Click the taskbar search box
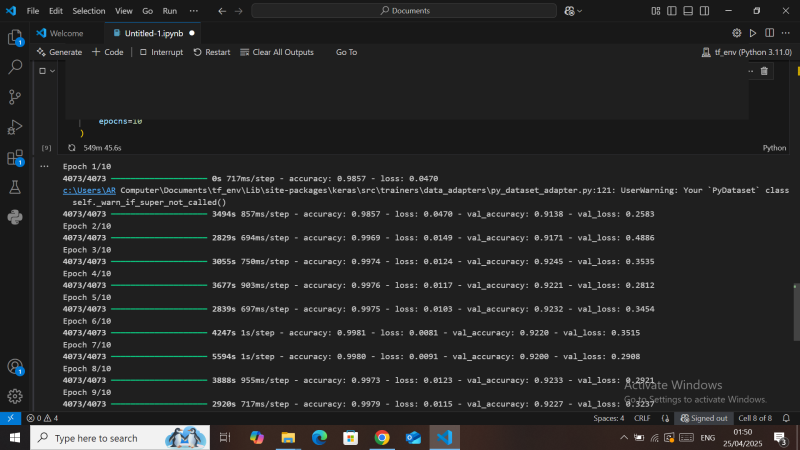The width and height of the screenshot is (800, 450). pyautogui.click(x=120, y=438)
